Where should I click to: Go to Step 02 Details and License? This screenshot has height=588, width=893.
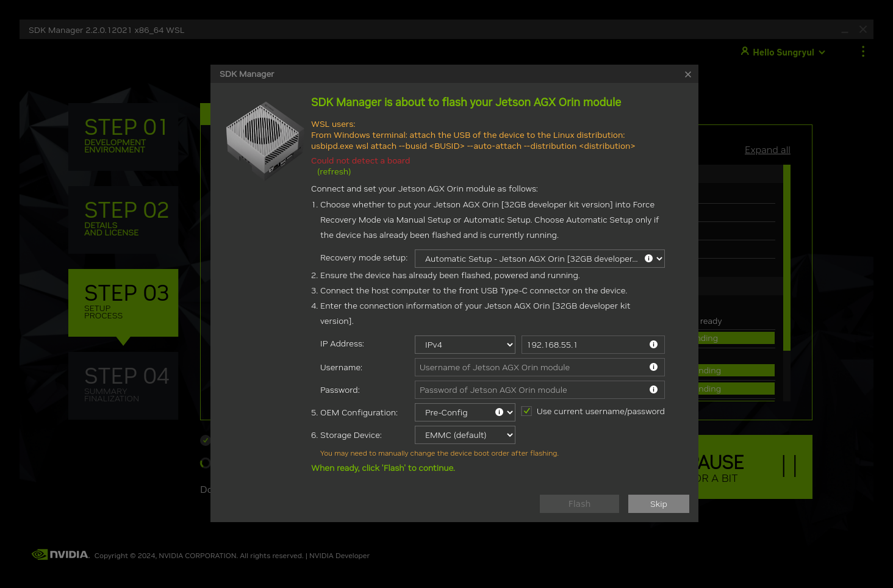[123, 220]
